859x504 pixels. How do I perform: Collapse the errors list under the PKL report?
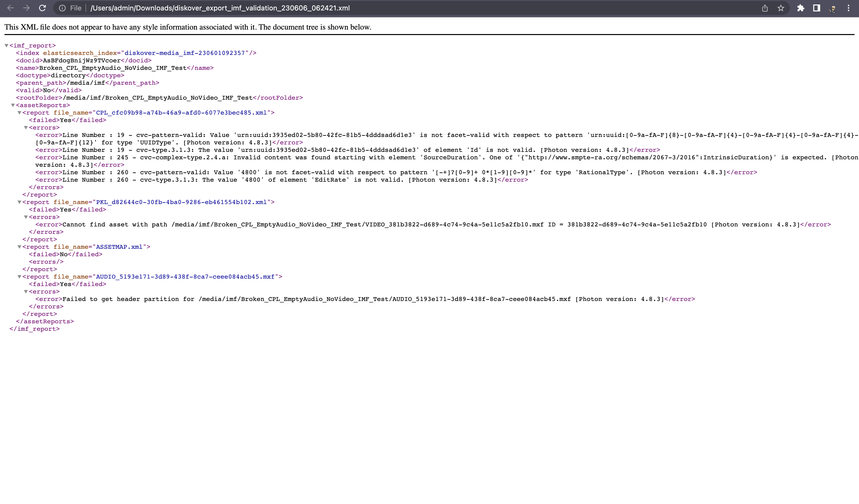point(26,217)
